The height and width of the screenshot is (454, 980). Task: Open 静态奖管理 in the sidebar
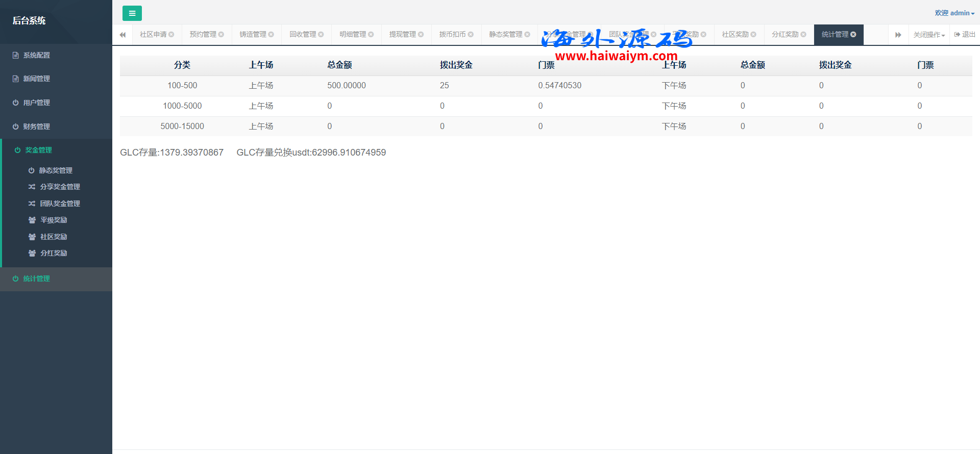pyautogui.click(x=56, y=170)
